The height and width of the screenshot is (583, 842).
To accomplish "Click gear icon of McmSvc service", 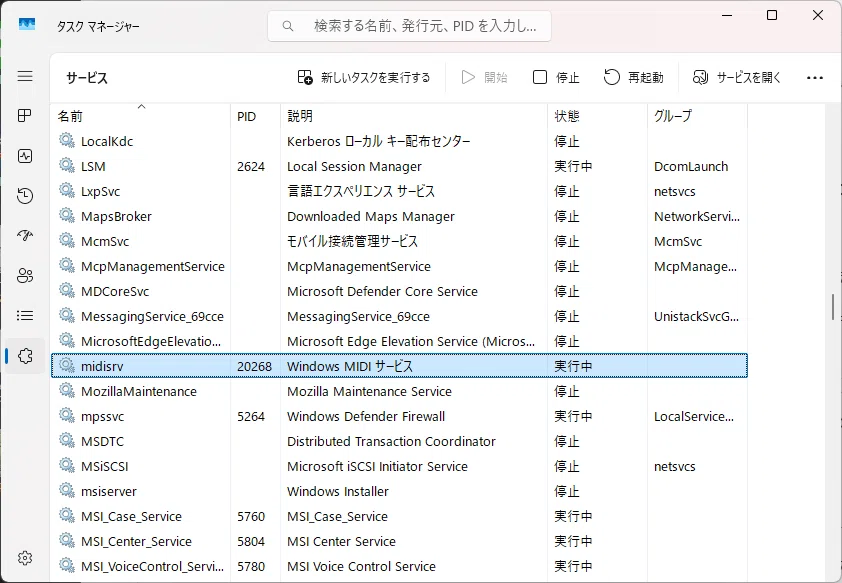I will 67,241.
